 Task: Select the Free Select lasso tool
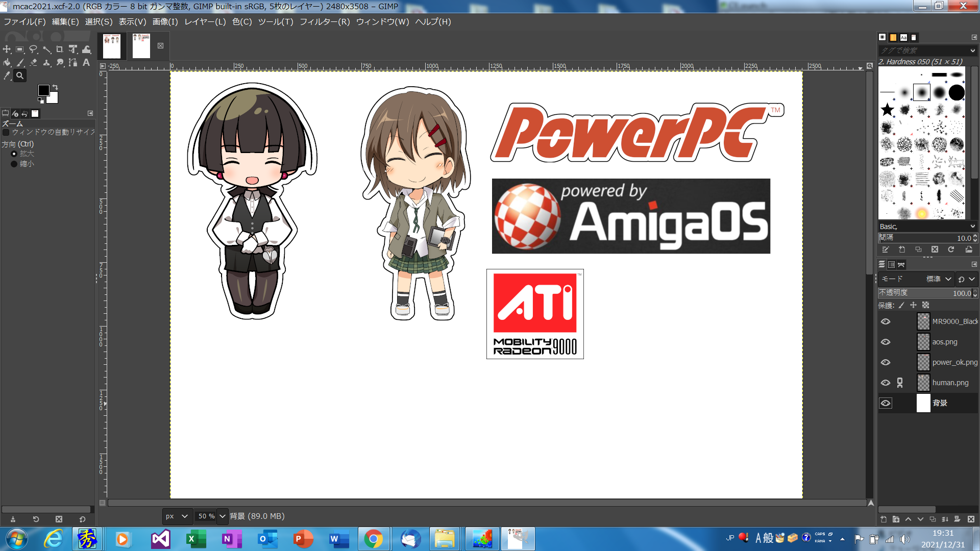click(x=33, y=49)
